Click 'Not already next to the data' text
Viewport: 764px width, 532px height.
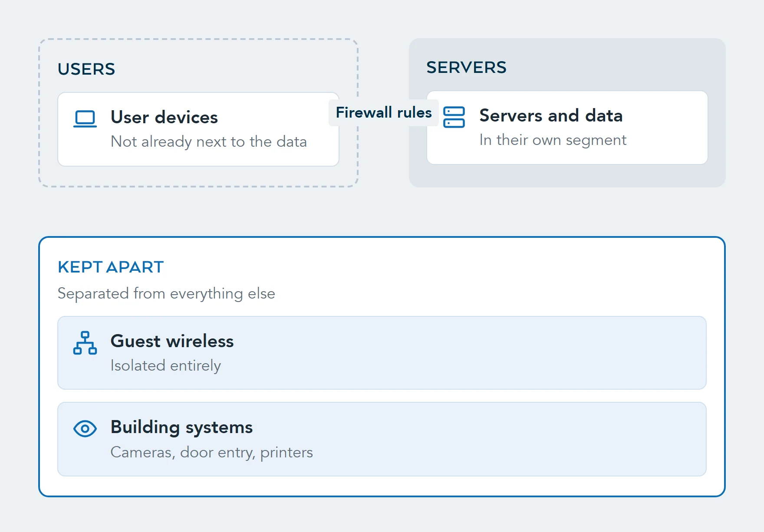pos(209,141)
